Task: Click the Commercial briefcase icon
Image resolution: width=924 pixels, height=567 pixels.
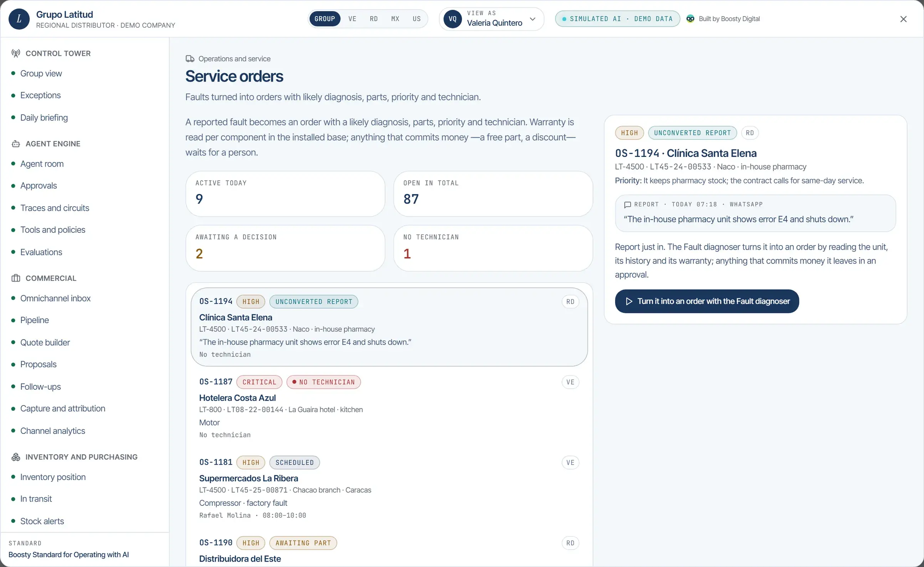Action: 16,278
